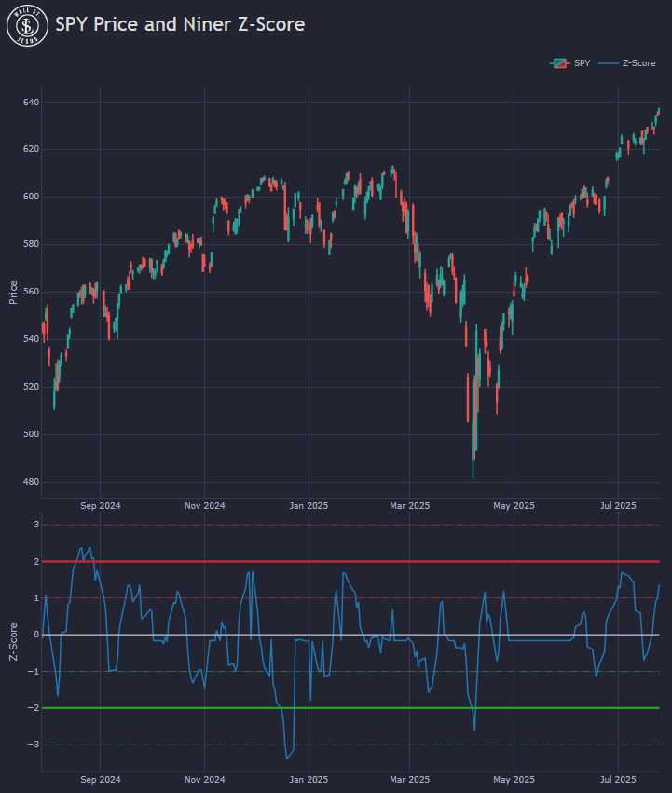This screenshot has height=793, width=672.
Task: Click the 580 price axis label
Action: (x=31, y=244)
